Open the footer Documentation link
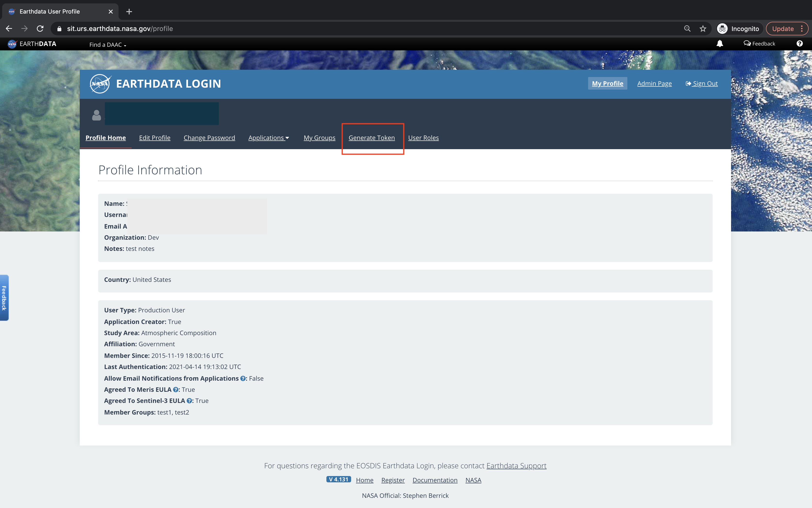 coord(435,480)
